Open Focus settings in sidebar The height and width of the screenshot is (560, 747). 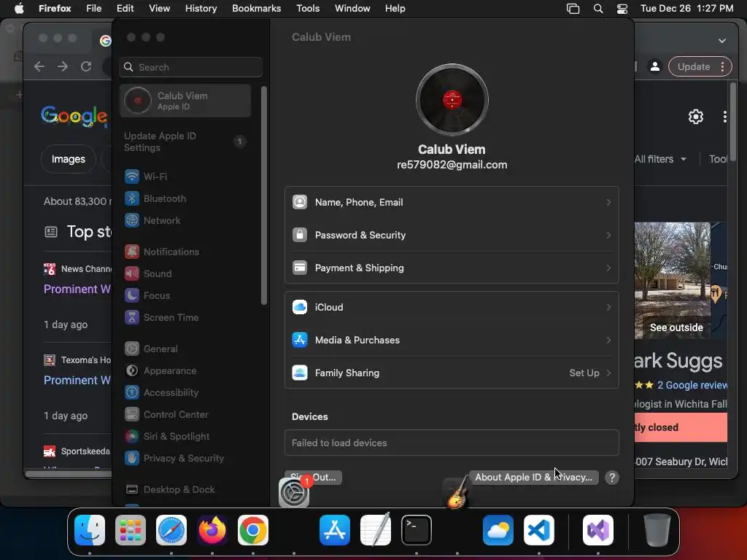pos(147,296)
